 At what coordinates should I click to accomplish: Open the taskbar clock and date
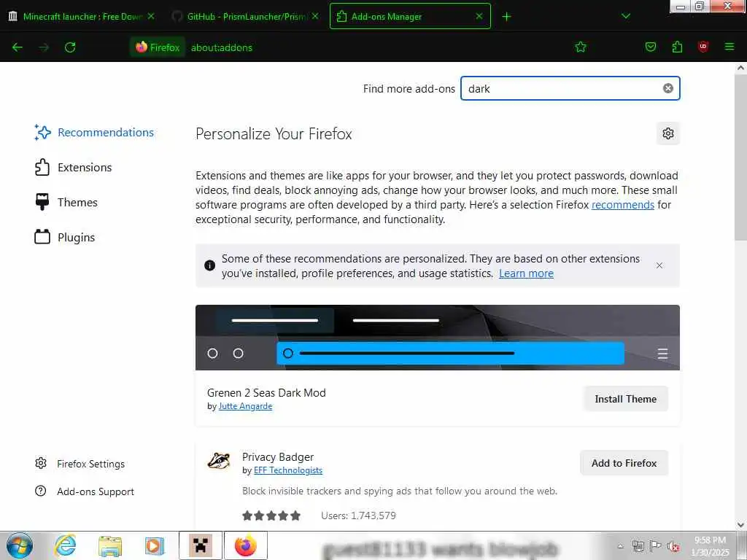[x=710, y=546]
